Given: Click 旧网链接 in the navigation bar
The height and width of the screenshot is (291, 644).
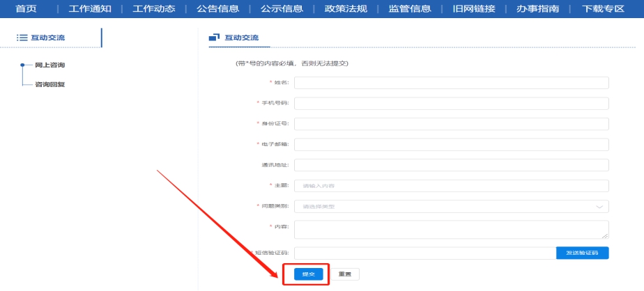Looking at the screenshot, I should (x=474, y=8).
